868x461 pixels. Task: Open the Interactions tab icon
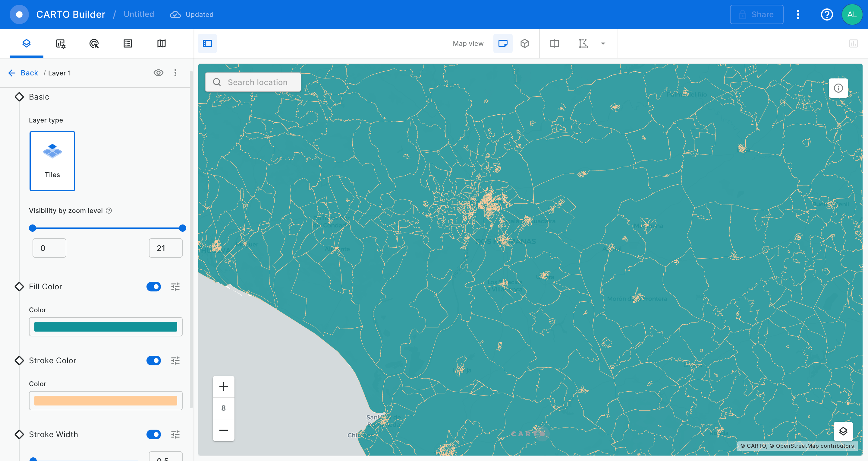click(94, 43)
